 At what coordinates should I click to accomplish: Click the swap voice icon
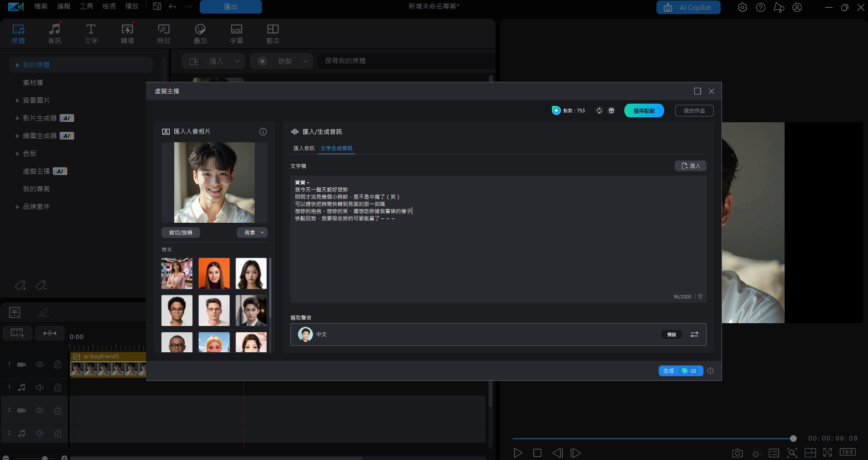(694, 335)
